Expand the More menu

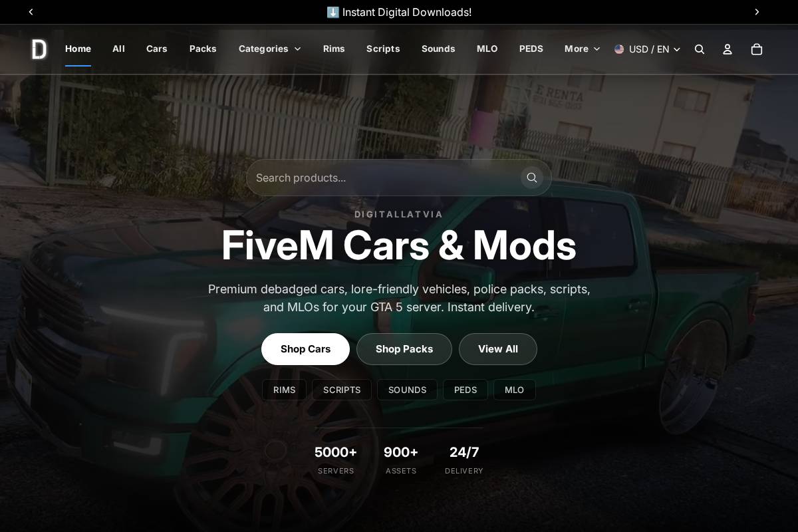tap(583, 49)
